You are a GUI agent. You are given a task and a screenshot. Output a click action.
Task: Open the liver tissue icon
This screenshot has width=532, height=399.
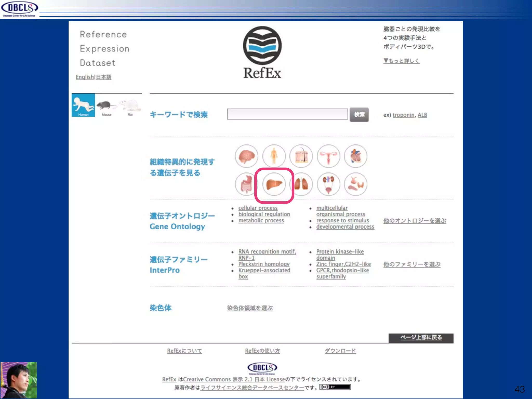(274, 184)
